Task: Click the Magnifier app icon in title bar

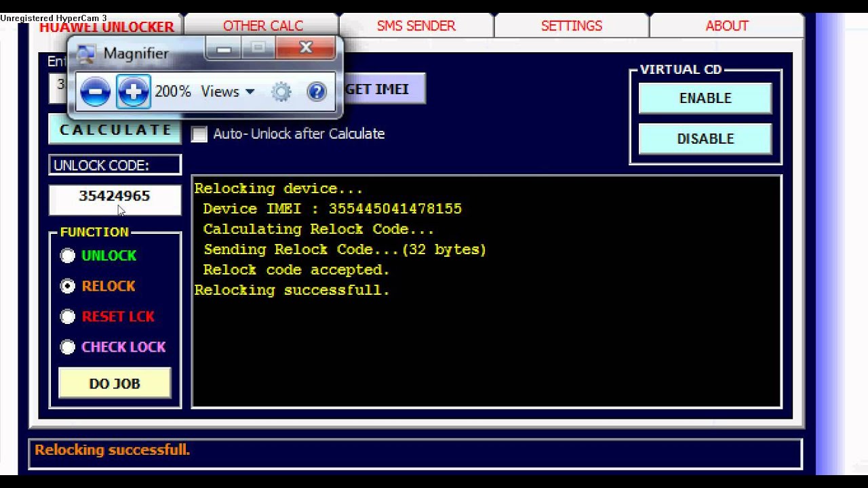Action: [x=86, y=54]
